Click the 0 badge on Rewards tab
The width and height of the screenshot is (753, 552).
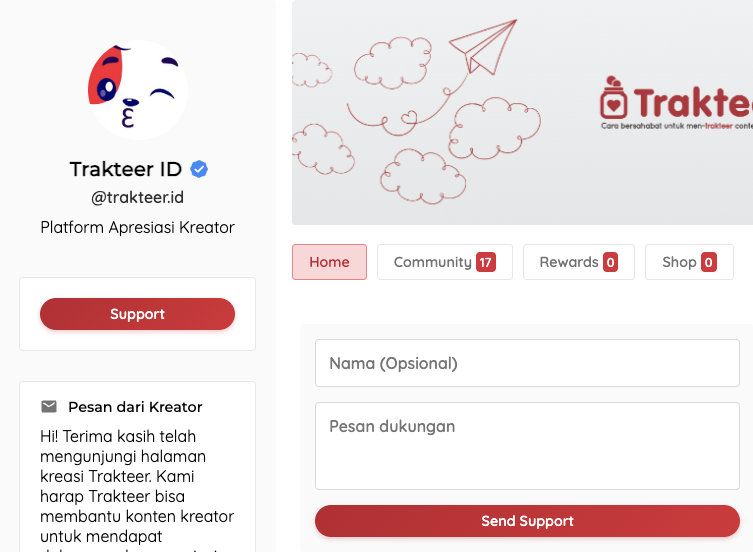pyautogui.click(x=610, y=262)
